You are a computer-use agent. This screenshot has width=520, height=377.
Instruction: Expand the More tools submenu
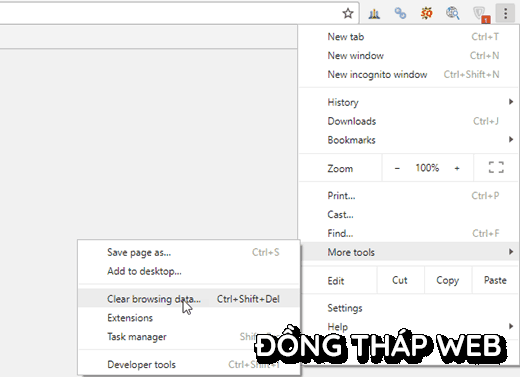click(409, 252)
